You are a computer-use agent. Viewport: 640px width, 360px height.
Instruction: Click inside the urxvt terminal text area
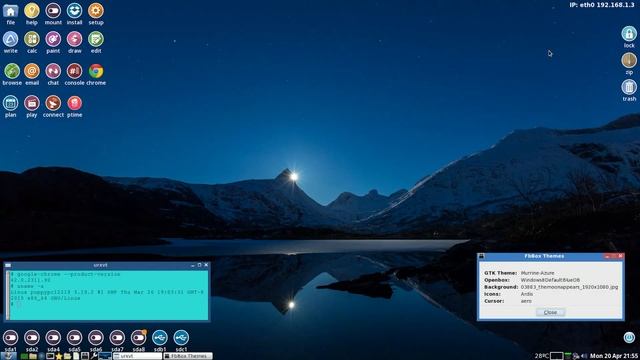tap(109, 295)
